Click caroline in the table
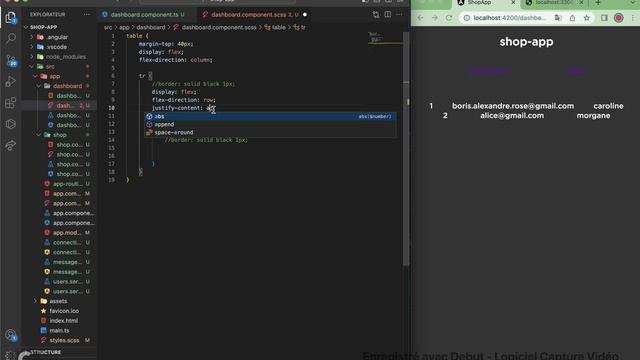Screen dimensions: 640x360 (608, 106)
